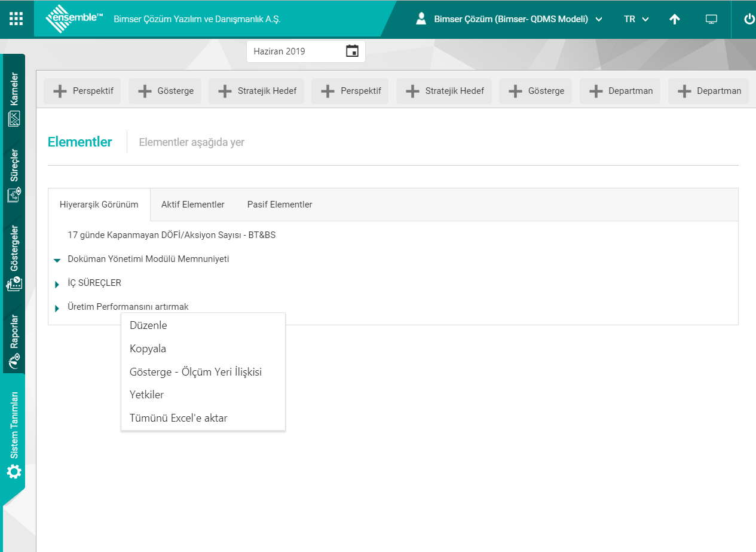Open the Kameler sidebar panel
This screenshot has width=756, height=552.
[x=14, y=99]
